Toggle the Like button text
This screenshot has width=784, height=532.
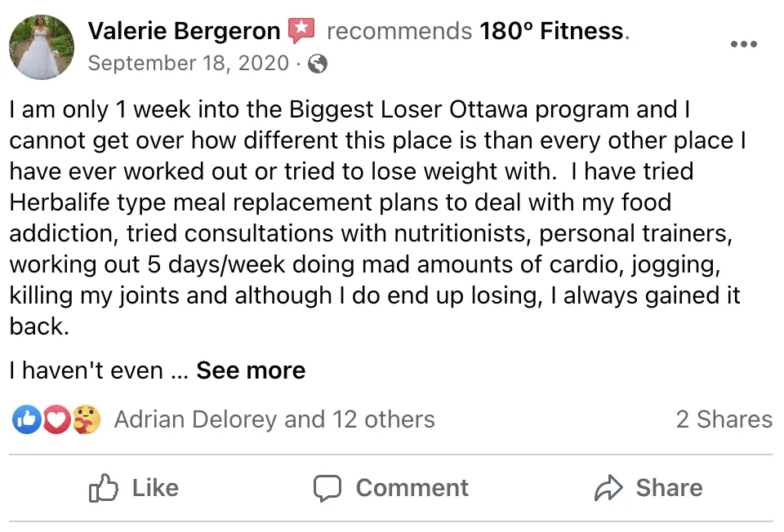[x=155, y=488]
